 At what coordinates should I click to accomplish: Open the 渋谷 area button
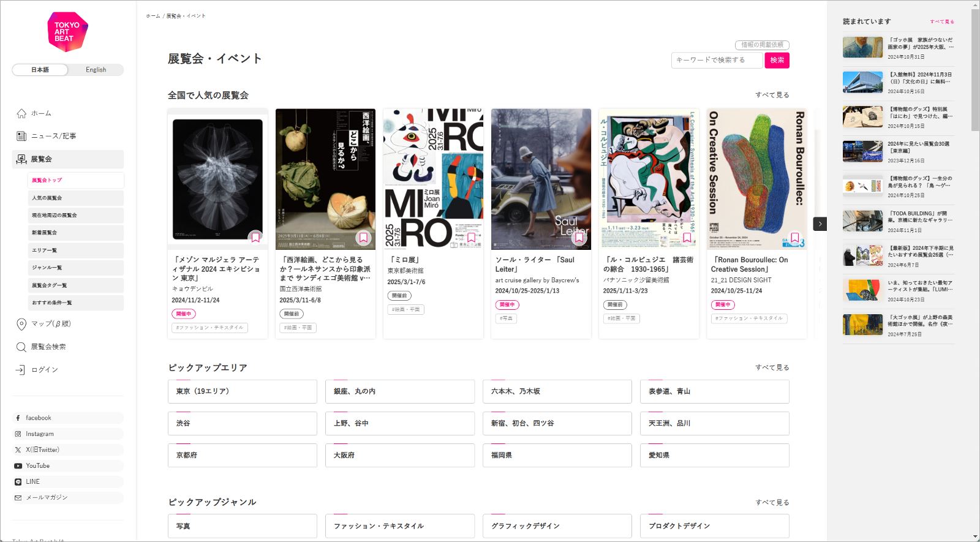[x=243, y=423]
